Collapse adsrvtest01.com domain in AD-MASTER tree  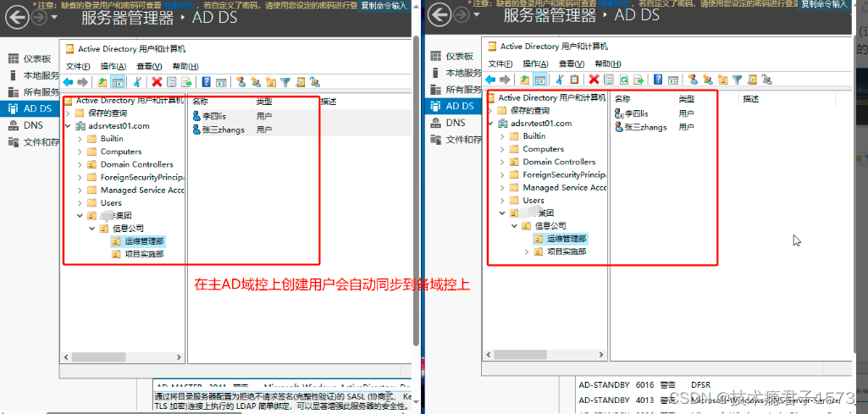pyautogui.click(x=68, y=125)
